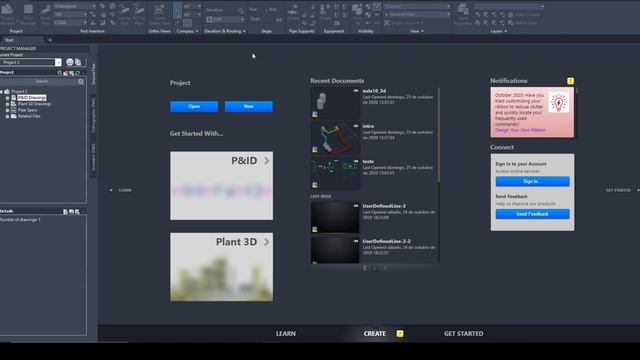Click the Route Pipe ribbon tool
Viewport: 640px width, 360px height.
tap(46, 14)
